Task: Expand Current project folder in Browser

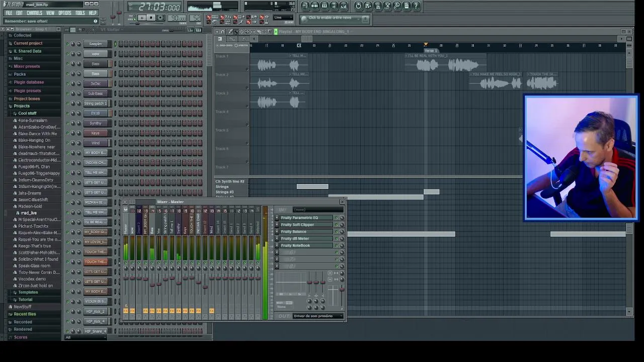Action: tap(28, 43)
